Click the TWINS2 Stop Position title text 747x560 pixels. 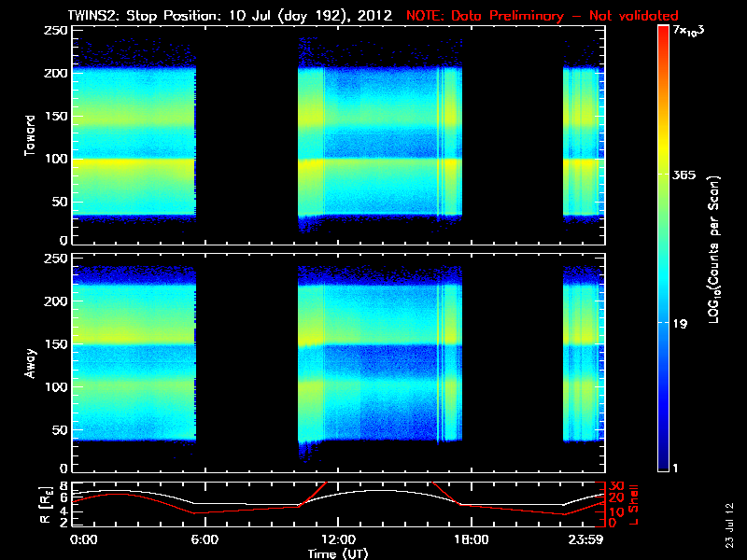tap(230, 16)
